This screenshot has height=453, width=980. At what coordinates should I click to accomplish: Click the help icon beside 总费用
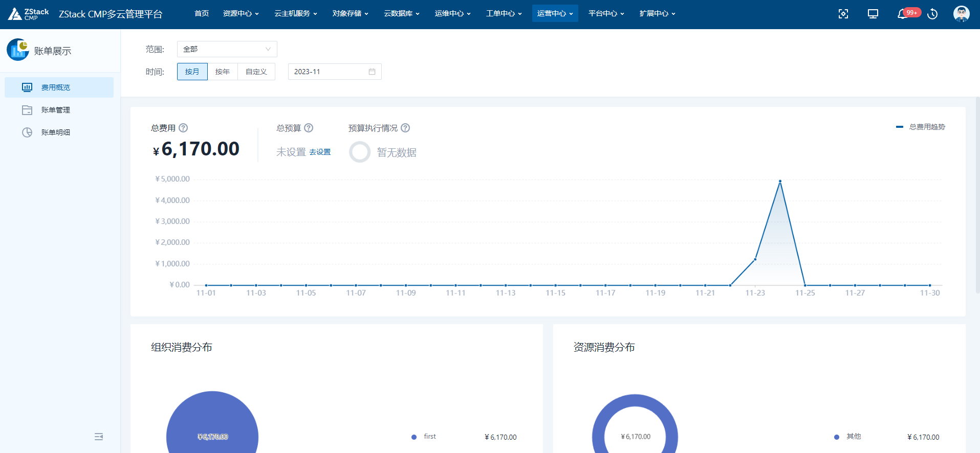[x=183, y=128]
